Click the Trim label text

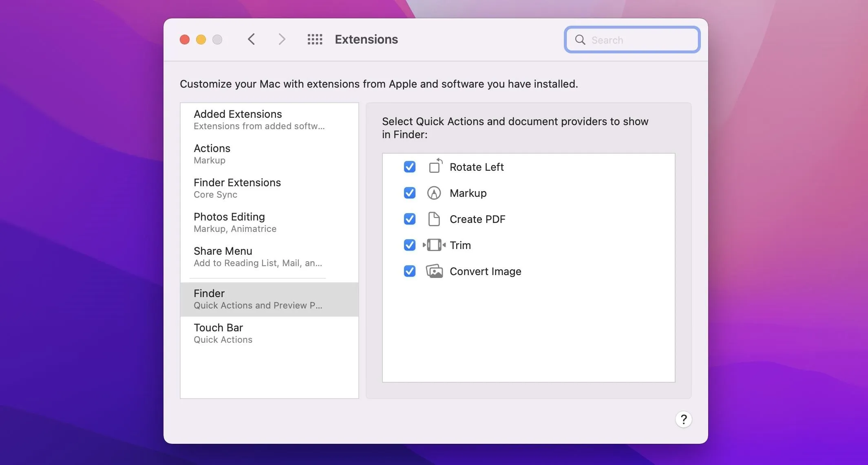[x=460, y=245]
